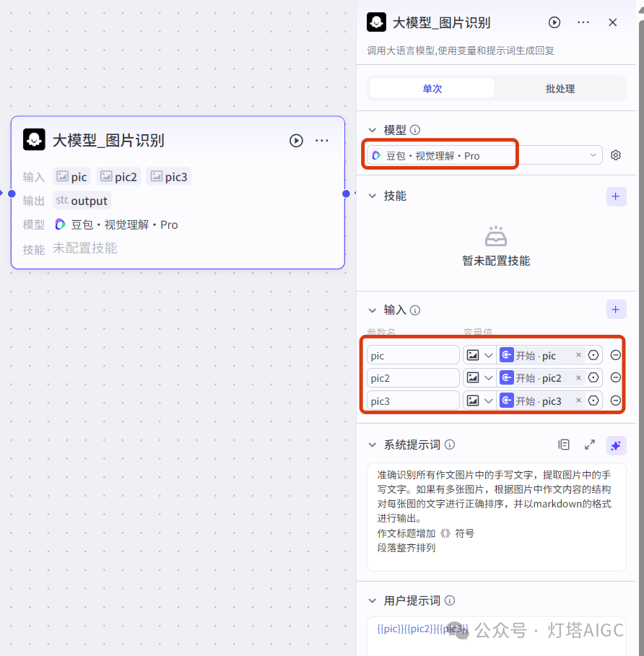Open the 豆包·视觉理解·Pro model dropdown
Screen dimensions: 644x656
click(484, 155)
